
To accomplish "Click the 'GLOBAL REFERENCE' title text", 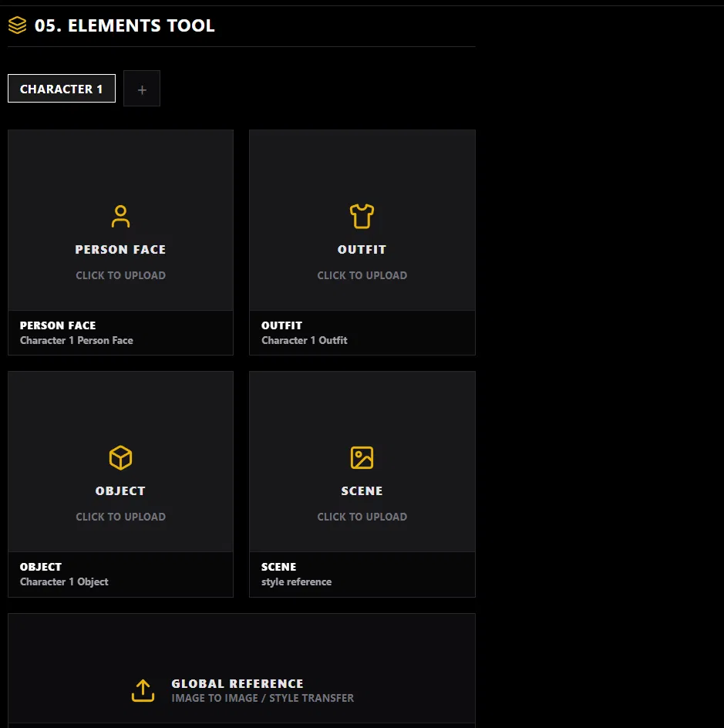I will pos(237,683).
